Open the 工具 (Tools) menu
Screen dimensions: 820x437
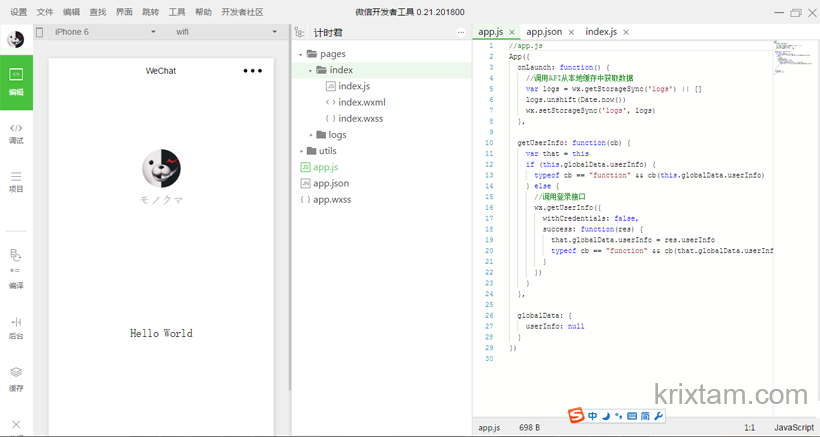[177, 12]
